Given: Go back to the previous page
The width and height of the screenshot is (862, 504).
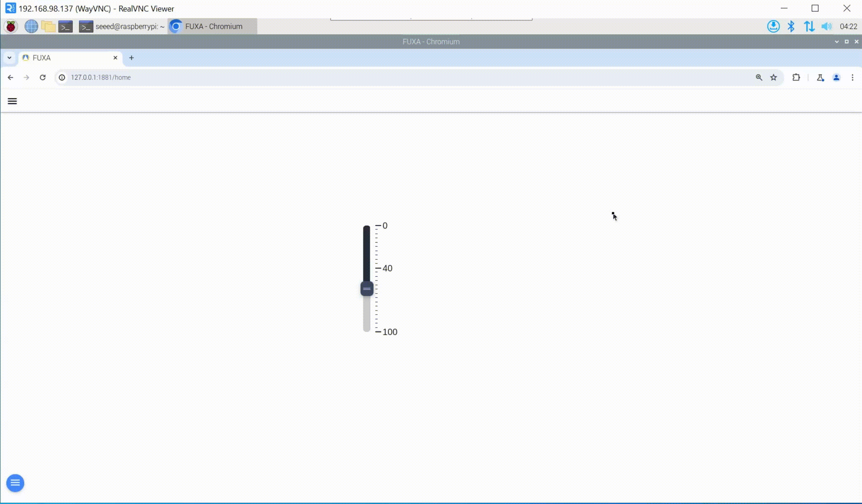Looking at the screenshot, I should (x=10, y=78).
